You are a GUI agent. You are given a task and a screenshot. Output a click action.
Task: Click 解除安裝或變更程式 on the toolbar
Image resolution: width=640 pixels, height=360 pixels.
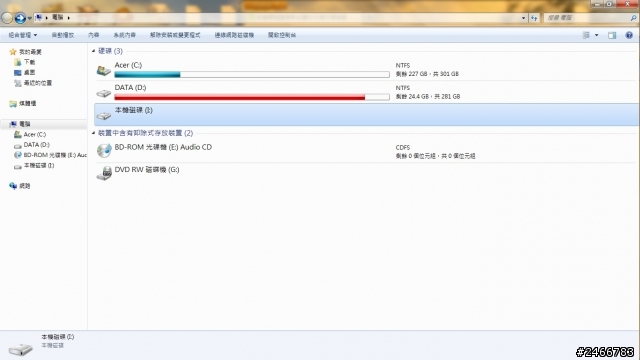click(175, 35)
